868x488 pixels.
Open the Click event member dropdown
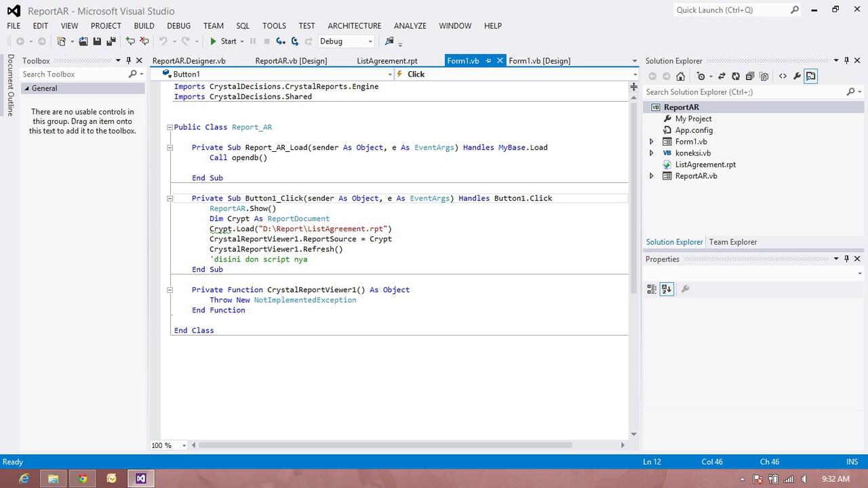635,75
